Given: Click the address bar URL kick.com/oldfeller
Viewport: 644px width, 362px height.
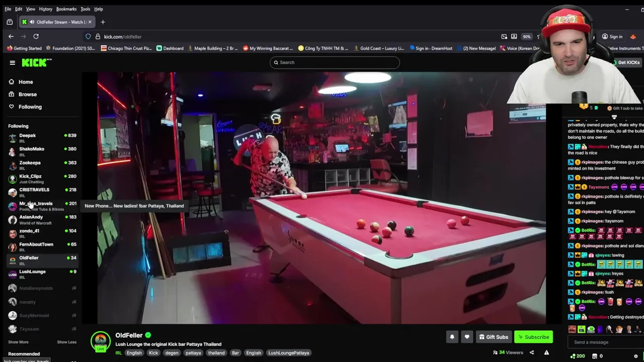Looking at the screenshot, I should click(123, 37).
